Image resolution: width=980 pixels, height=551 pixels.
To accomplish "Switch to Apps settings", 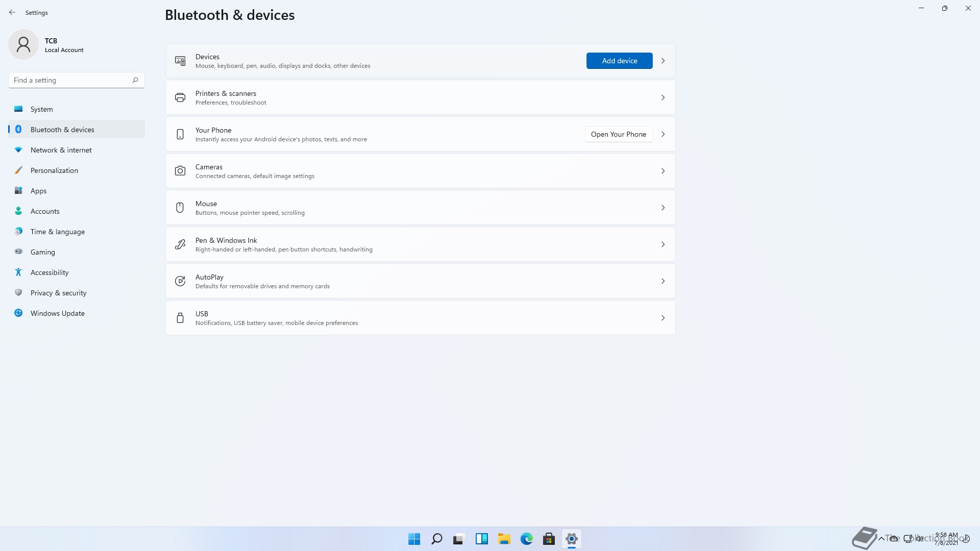I will [77, 190].
